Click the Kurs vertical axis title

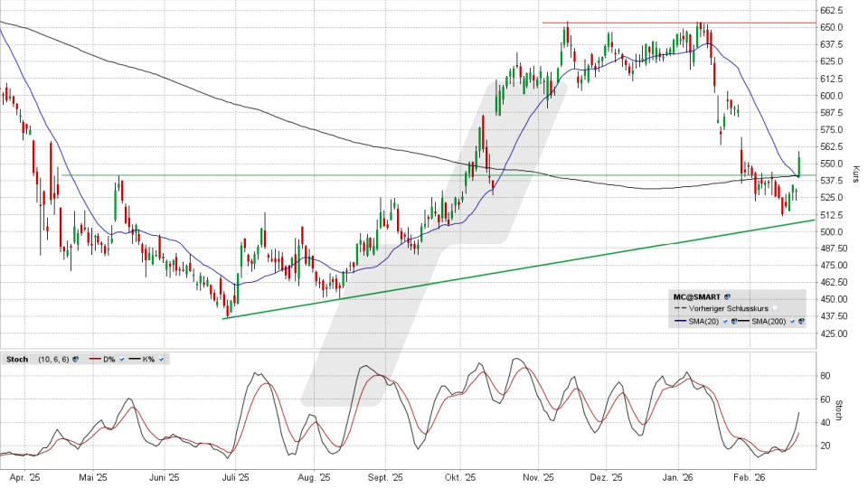pyautogui.click(x=854, y=171)
